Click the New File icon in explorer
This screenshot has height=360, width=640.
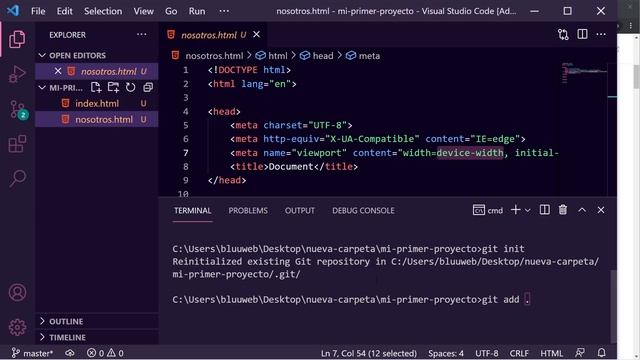click(96, 87)
